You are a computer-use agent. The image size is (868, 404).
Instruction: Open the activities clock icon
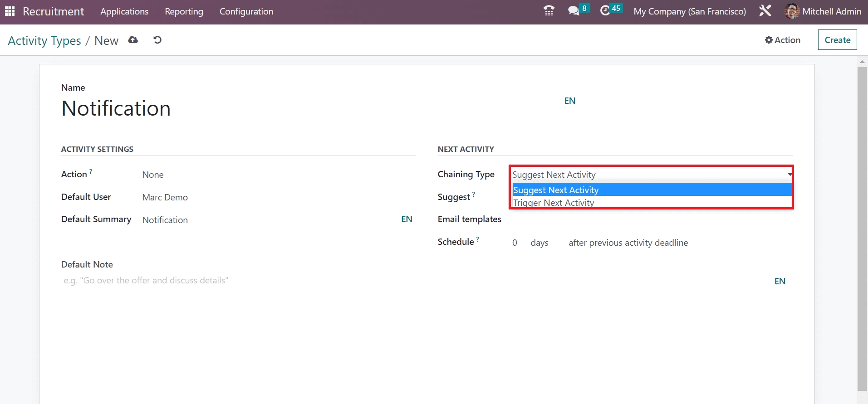point(605,11)
